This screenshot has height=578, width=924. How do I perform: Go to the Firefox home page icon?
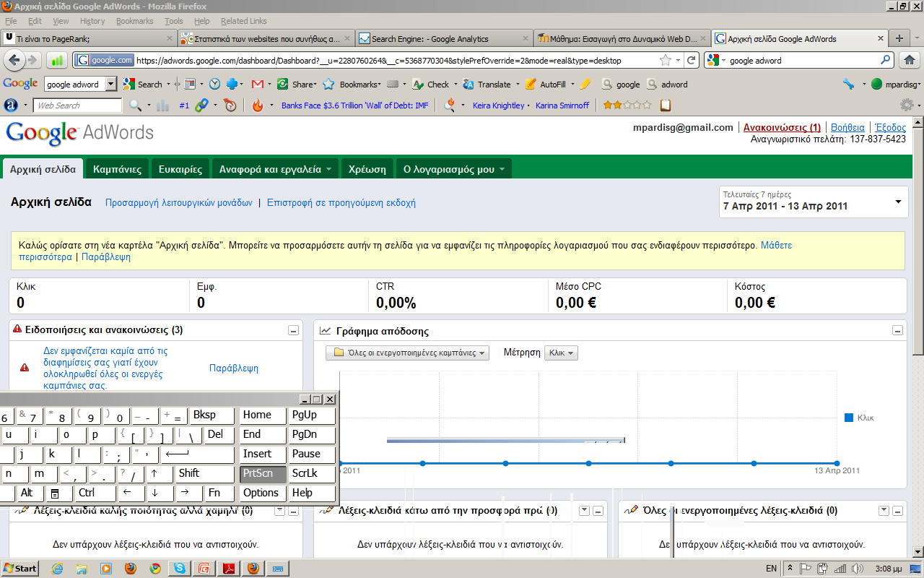[x=910, y=61]
